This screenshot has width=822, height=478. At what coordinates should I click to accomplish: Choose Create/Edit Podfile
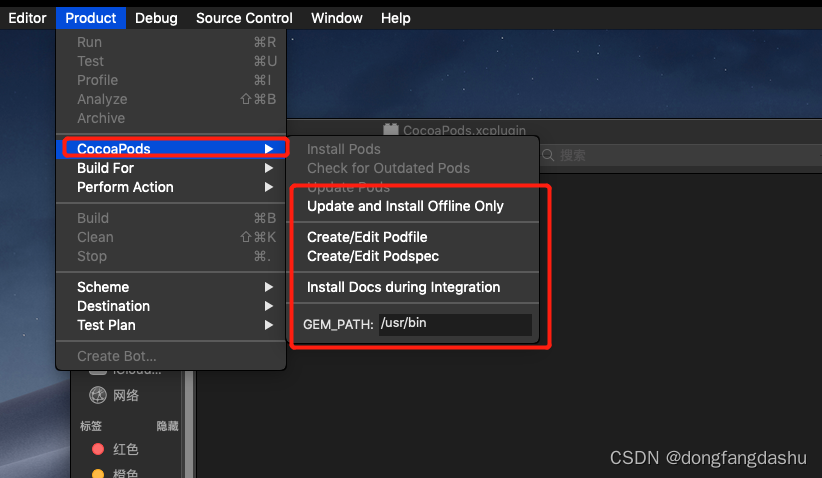point(413,237)
